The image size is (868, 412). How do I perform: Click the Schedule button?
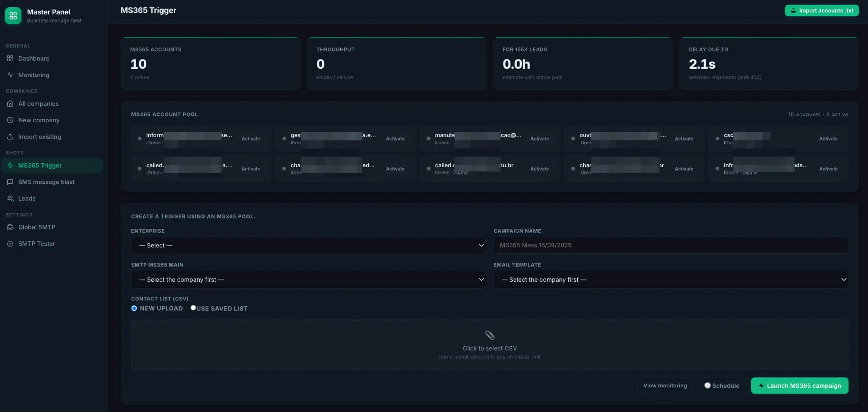[721, 386]
